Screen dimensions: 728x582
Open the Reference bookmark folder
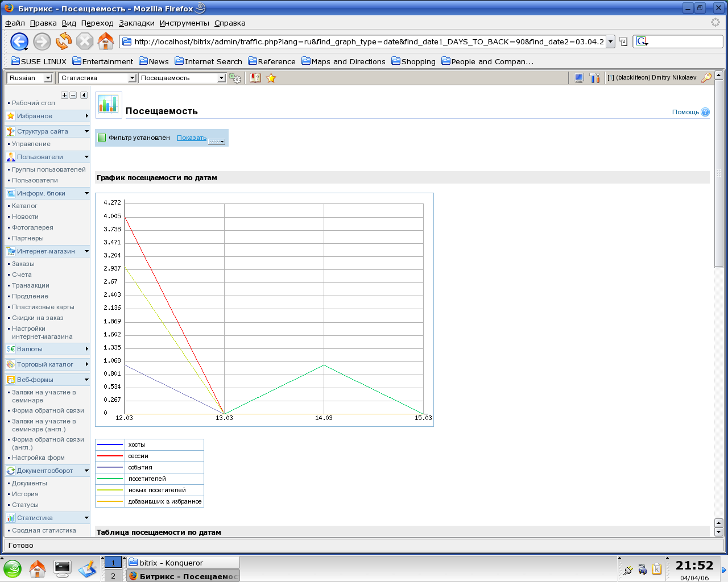[x=272, y=61]
